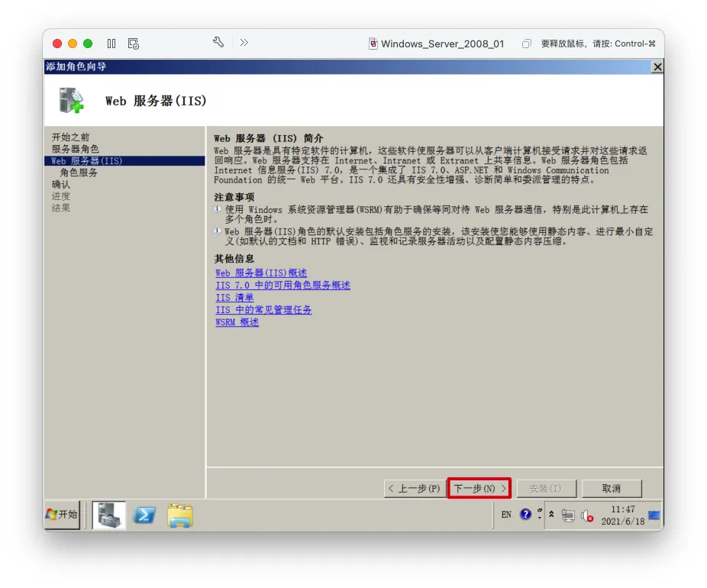Click the server role wizard header icon
707x588 pixels.
point(71,100)
